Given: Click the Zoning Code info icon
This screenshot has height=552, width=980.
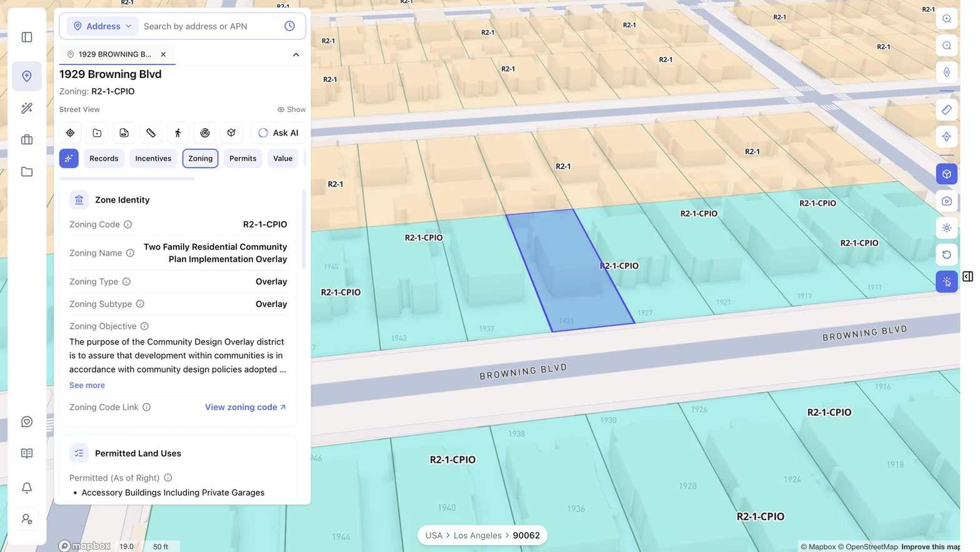Looking at the screenshot, I should tap(127, 224).
